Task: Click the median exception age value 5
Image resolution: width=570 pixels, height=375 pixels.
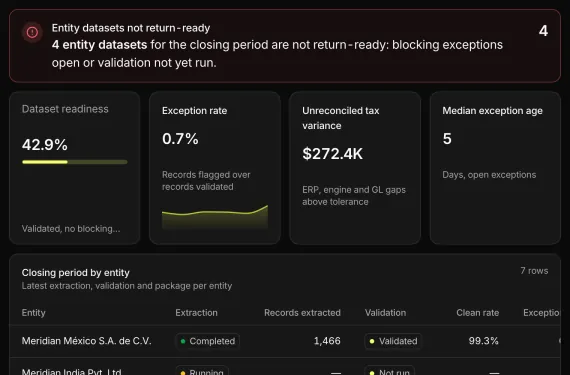Action: click(x=447, y=138)
